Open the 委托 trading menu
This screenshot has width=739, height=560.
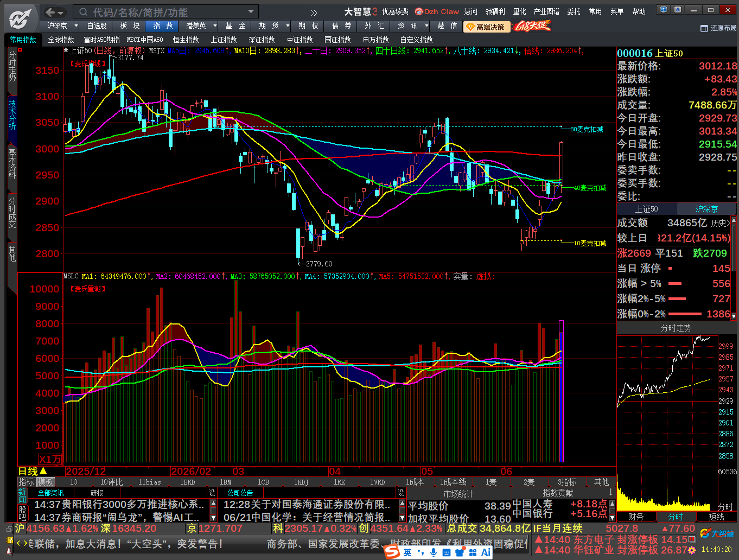[574, 11]
